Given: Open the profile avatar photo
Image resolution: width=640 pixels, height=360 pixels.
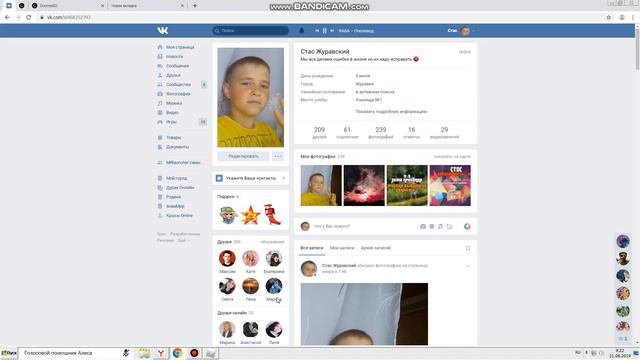Looking at the screenshot, I should point(251,98).
